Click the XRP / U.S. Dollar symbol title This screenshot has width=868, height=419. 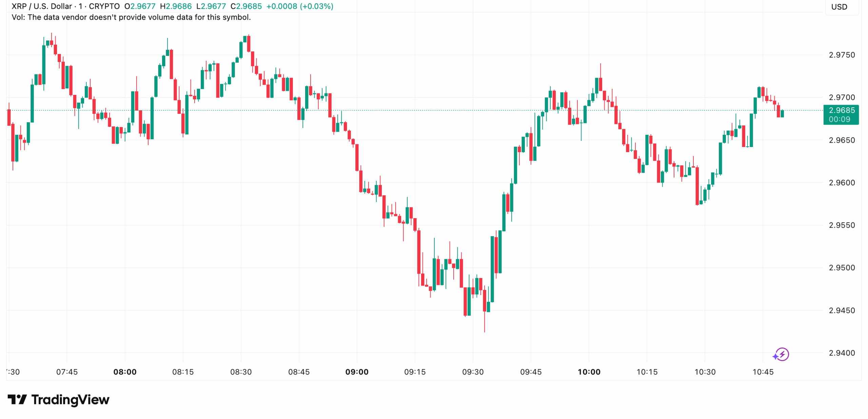(x=42, y=6)
